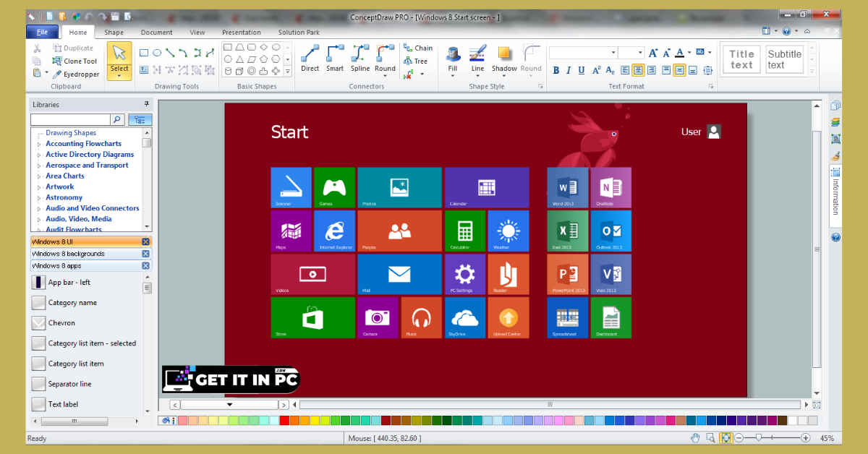Pick the Clone Tool
The width and height of the screenshot is (868, 454).
(73, 61)
